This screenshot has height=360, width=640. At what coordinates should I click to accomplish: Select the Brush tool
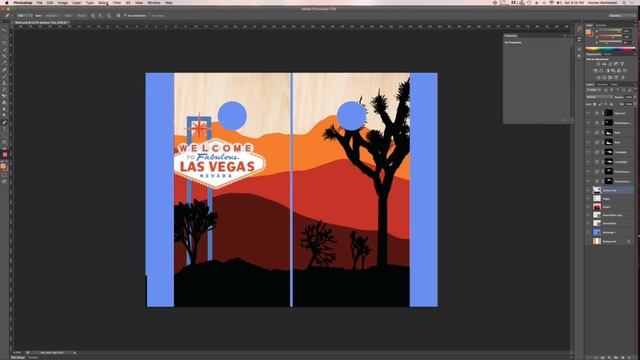5,76
